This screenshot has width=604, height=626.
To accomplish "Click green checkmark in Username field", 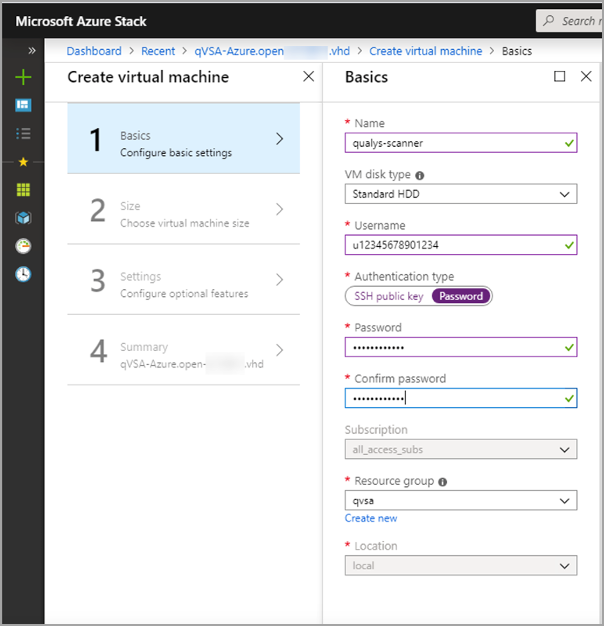I will pos(569,245).
